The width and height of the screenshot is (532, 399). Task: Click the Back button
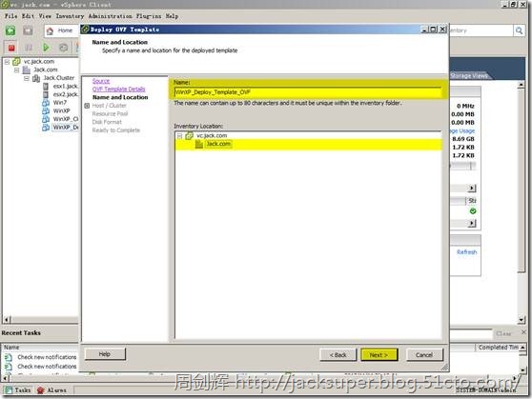point(338,355)
